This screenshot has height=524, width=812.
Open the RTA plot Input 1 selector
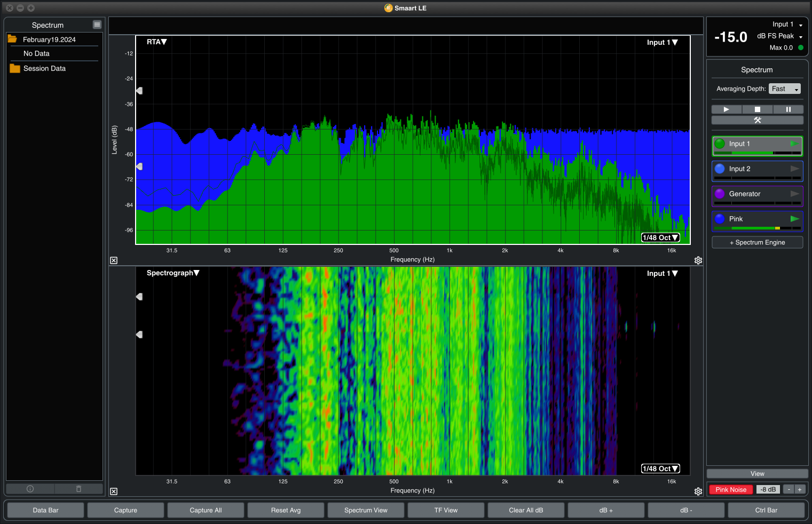[x=662, y=42]
